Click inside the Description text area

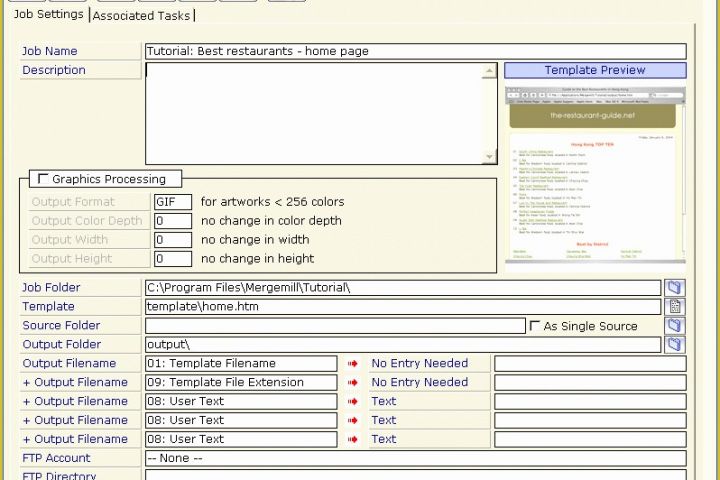tap(313, 113)
